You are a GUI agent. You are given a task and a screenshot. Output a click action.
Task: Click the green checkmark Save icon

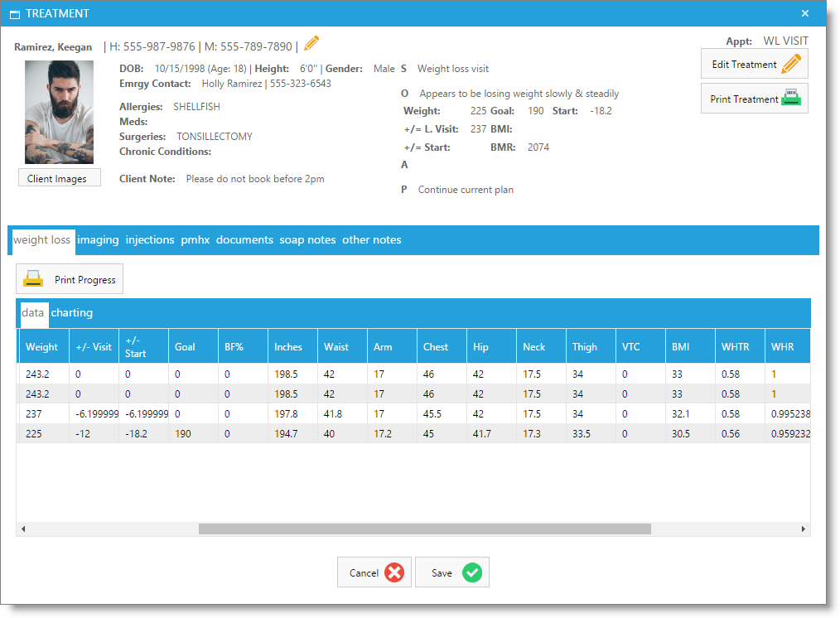(471, 572)
